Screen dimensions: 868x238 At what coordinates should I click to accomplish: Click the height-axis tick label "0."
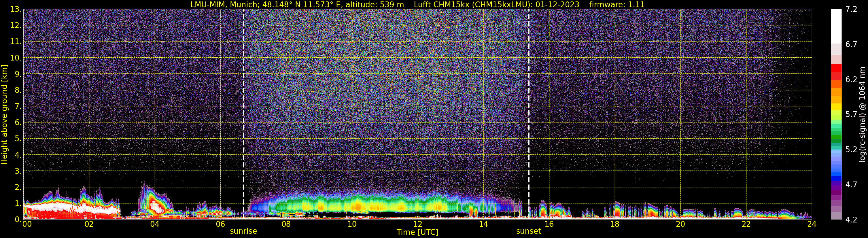(x=18, y=220)
